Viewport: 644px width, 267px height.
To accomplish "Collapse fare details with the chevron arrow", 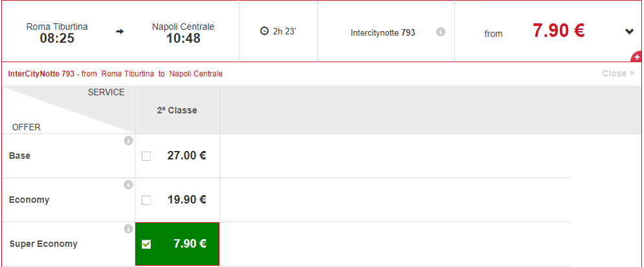I will [x=629, y=32].
